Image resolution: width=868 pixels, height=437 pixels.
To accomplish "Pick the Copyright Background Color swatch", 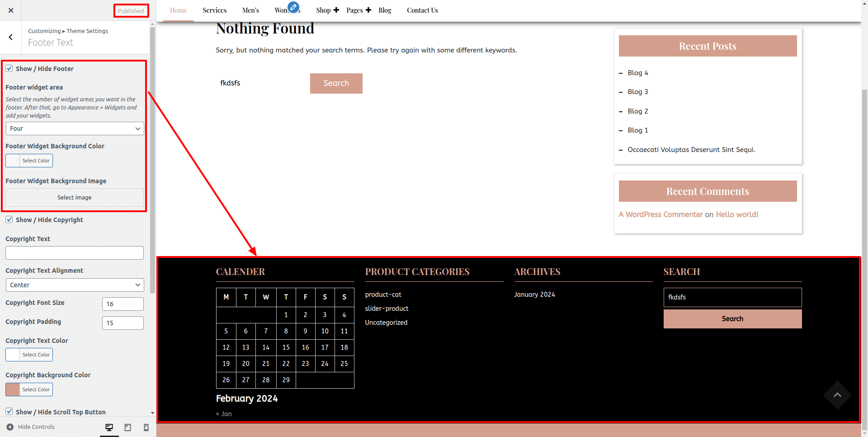I will pyautogui.click(x=13, y=389).
